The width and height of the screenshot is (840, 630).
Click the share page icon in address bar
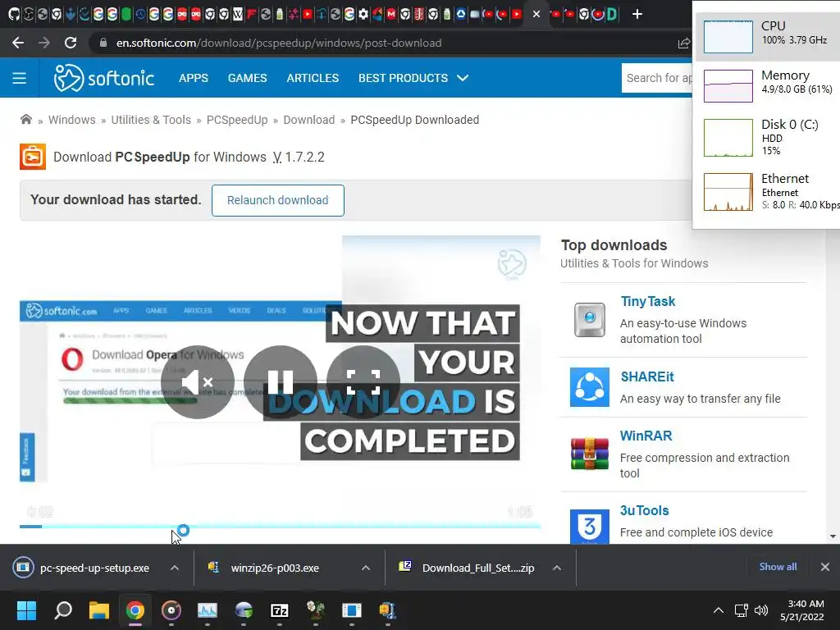(x=683, y=43)
